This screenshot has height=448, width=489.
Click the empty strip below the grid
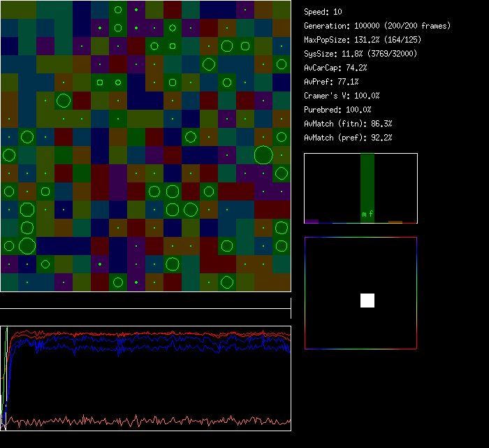pyautogui.click(x=145, y=301)
